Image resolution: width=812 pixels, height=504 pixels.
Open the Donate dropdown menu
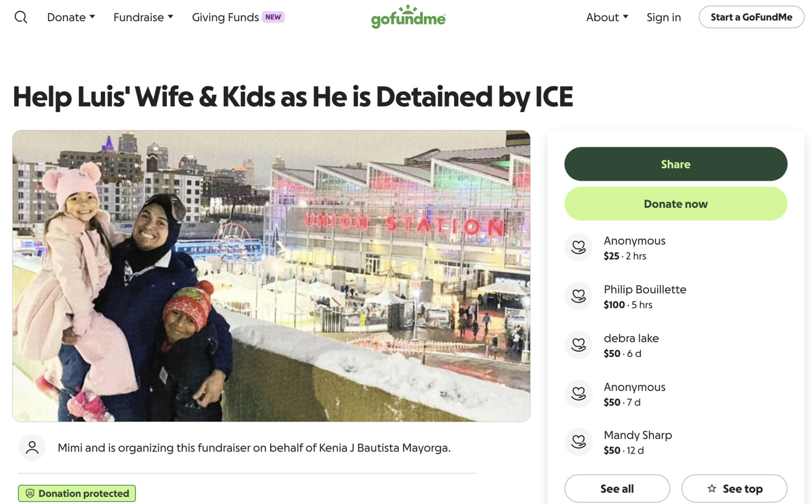click(71, 17)
